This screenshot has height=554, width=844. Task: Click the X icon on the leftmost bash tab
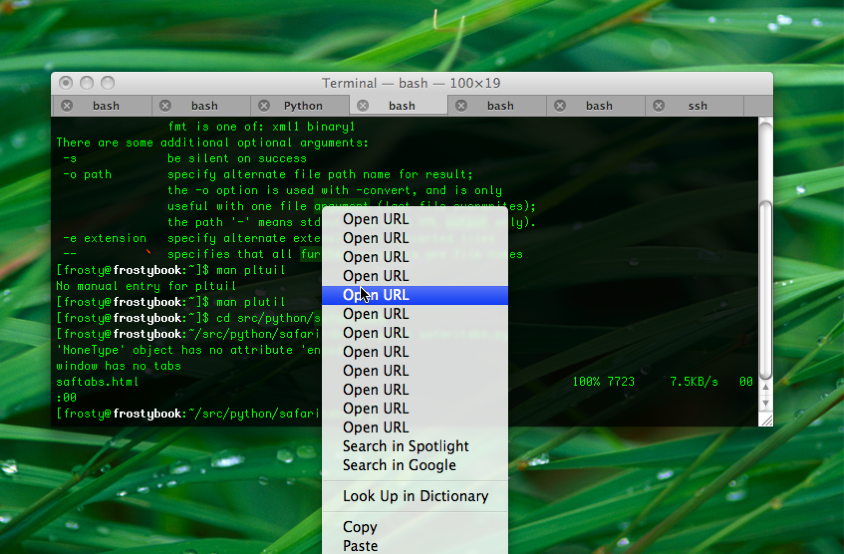tap(67, 106)
